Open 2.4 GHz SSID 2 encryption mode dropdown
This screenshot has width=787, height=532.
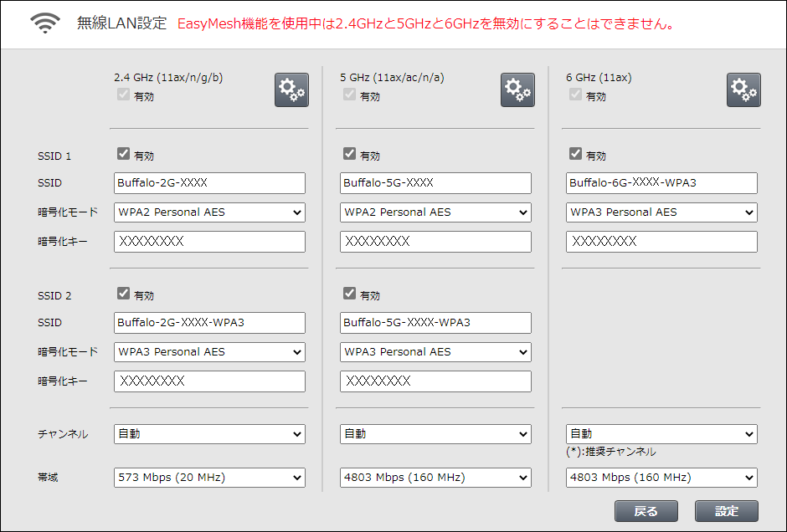pyautogui.click(x=209, y=352)
